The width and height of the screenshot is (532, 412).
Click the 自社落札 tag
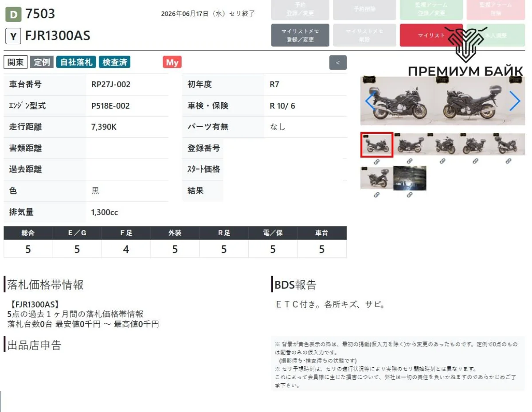coord(76,62)
